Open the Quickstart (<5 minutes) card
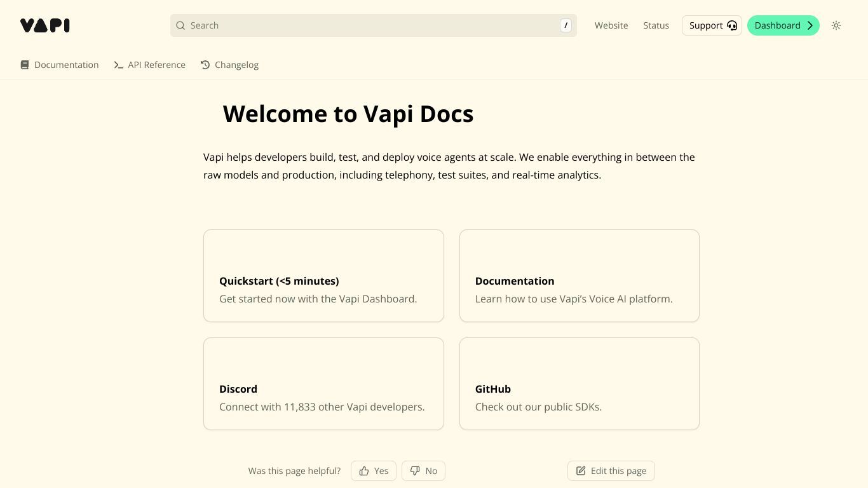 pos(323,276)
